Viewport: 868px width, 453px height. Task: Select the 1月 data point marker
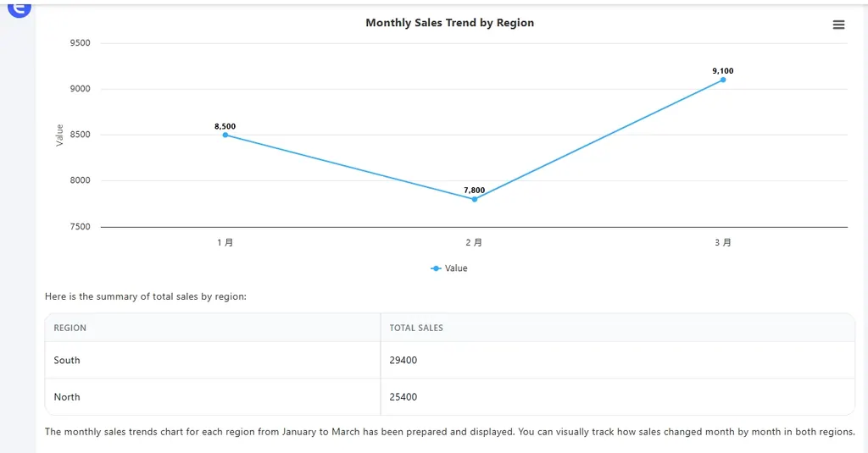(x=225, y=135)
